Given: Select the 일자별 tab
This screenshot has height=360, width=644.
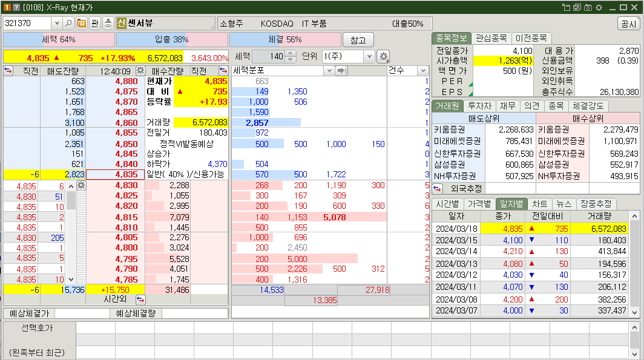Looking at the screenshot, I should (511, 204).
